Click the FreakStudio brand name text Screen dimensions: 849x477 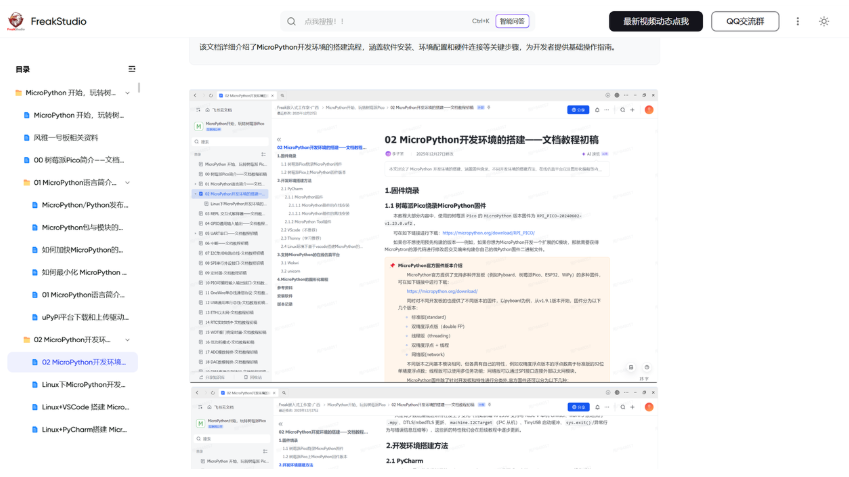pos(58,21)
